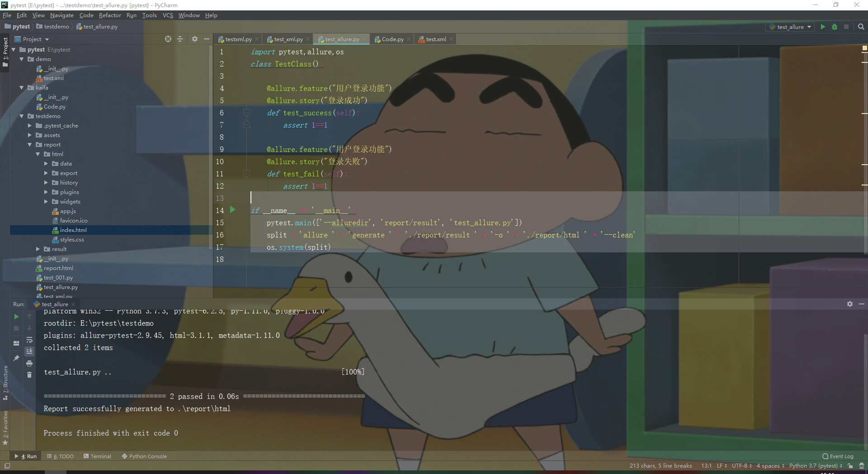Open Event Log from status bar
This screenshot has width=868, height=474.
(838, 456)
